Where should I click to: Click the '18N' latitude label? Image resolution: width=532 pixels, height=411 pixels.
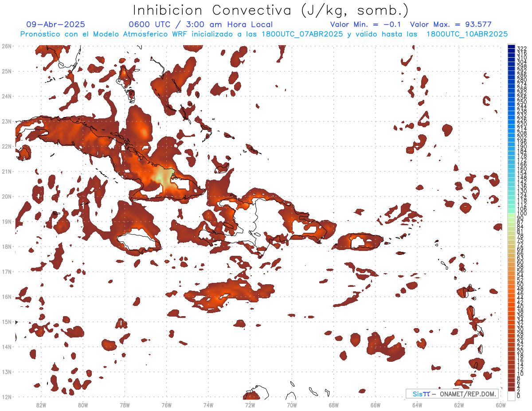7,247
